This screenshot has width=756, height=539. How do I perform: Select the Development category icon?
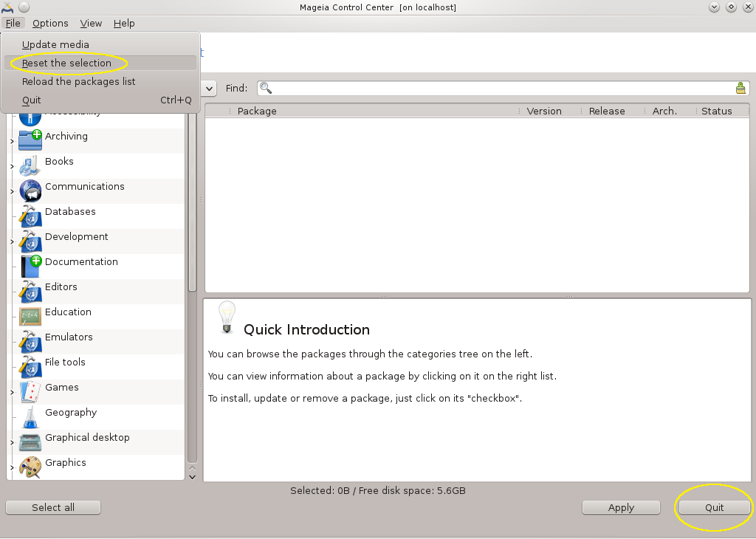30,241
